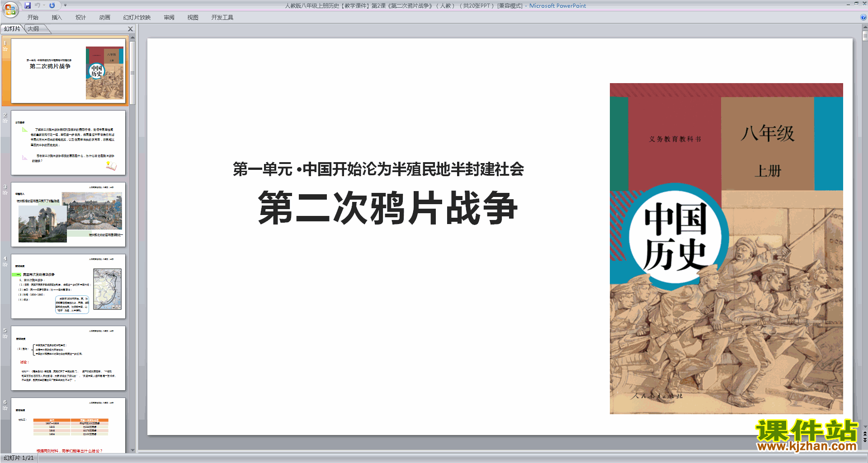Screen dimensions: 868x463
Task: Click main editor vertical scrollbar thumb
Action: pyautogui.click(x=865, y=36)
